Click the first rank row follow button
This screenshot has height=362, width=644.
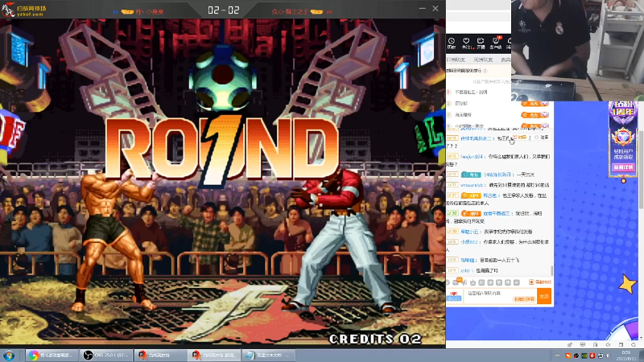535,104
